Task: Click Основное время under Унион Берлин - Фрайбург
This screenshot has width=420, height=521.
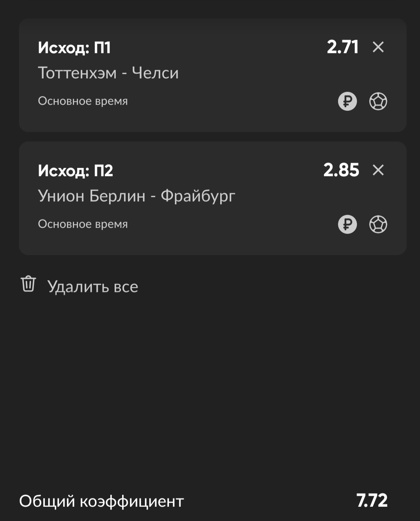Action: click(x=83, y=224)
